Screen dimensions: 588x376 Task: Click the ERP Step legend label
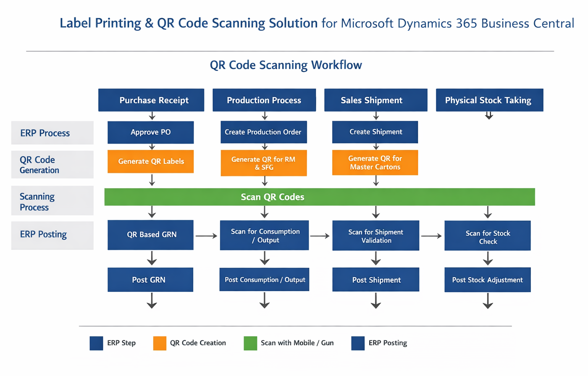(x=121, y=343)
